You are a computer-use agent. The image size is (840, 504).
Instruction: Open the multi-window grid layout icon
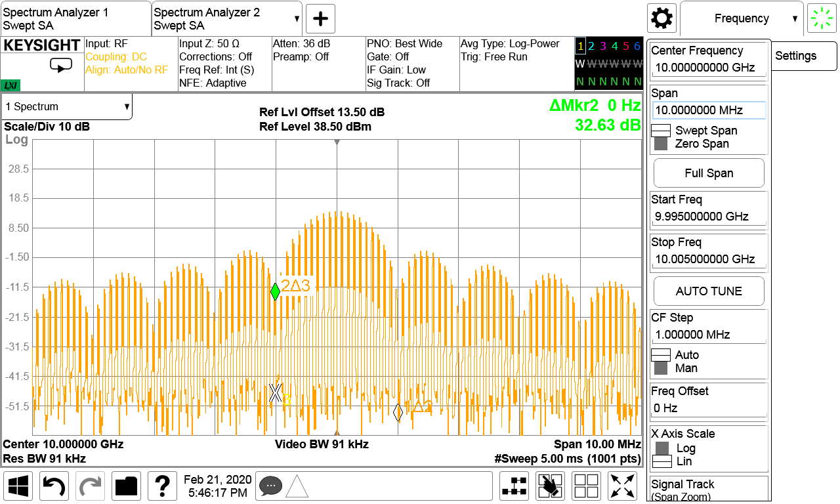point(587,486)
